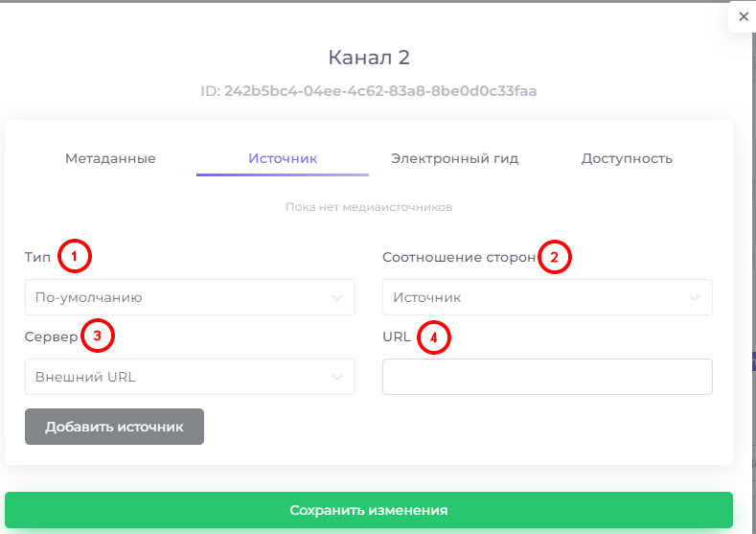Click the channel ID text
The height and width of the screenshot is (534, 756).
coord(369,91)
